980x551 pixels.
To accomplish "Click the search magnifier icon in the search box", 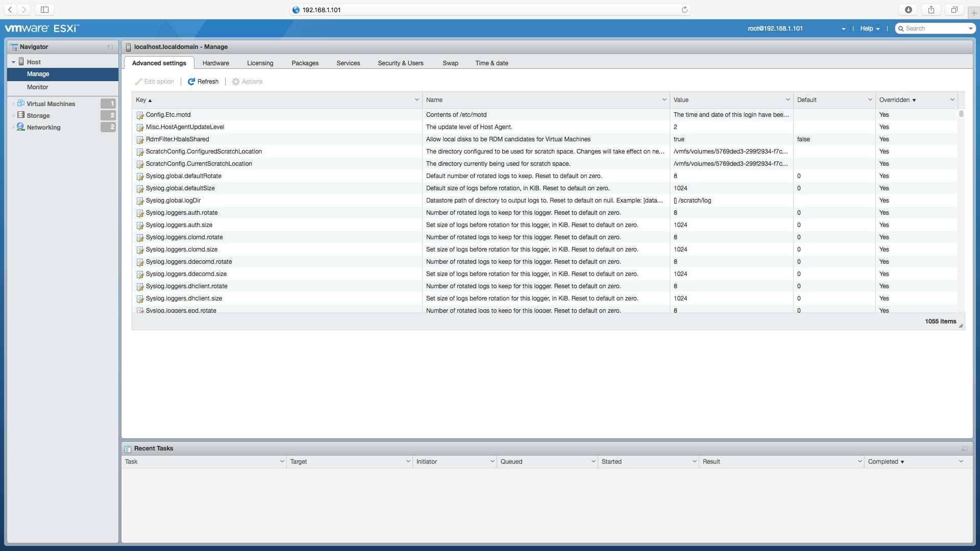I will (x=902, y=28).
